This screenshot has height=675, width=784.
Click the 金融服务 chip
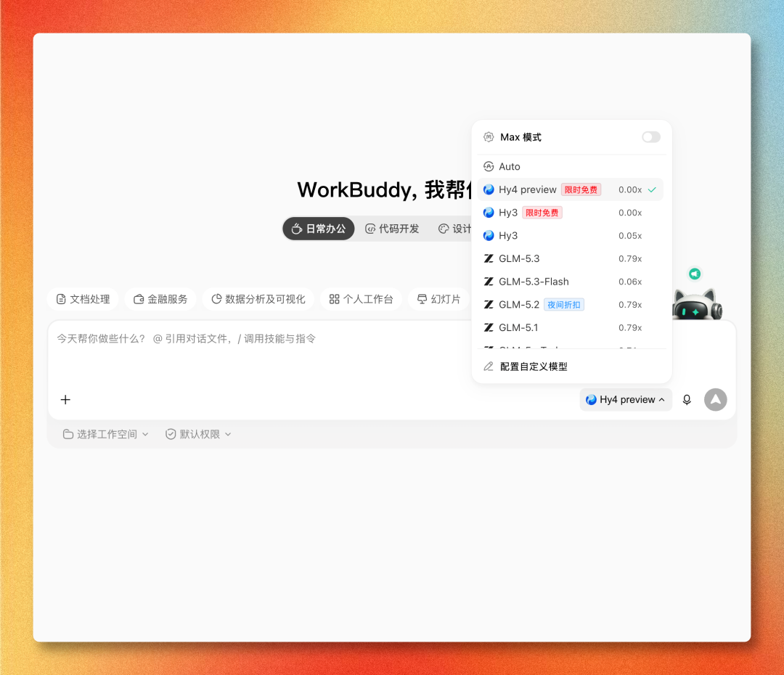point(160,299)
